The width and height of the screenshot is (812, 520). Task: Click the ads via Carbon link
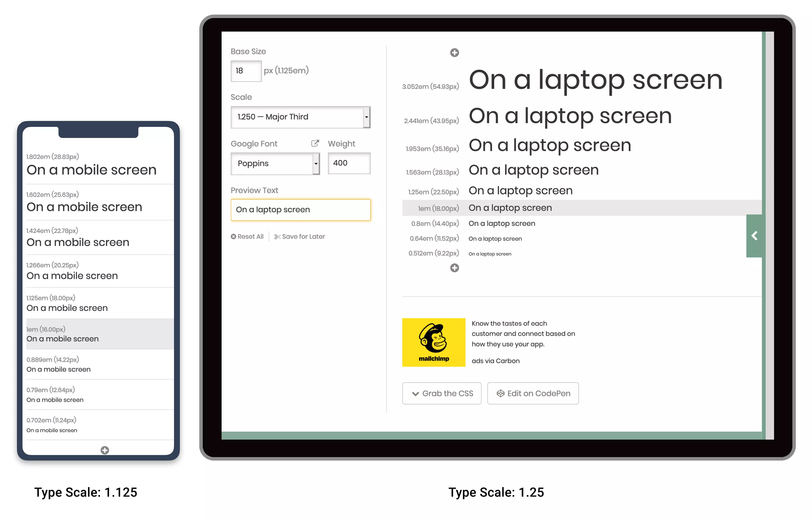[495, 361]
